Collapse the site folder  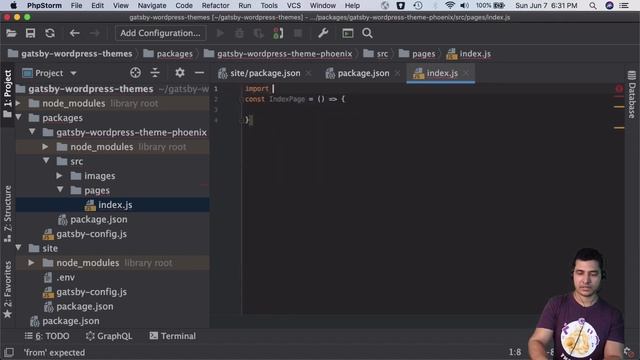(x=18, y=248)
